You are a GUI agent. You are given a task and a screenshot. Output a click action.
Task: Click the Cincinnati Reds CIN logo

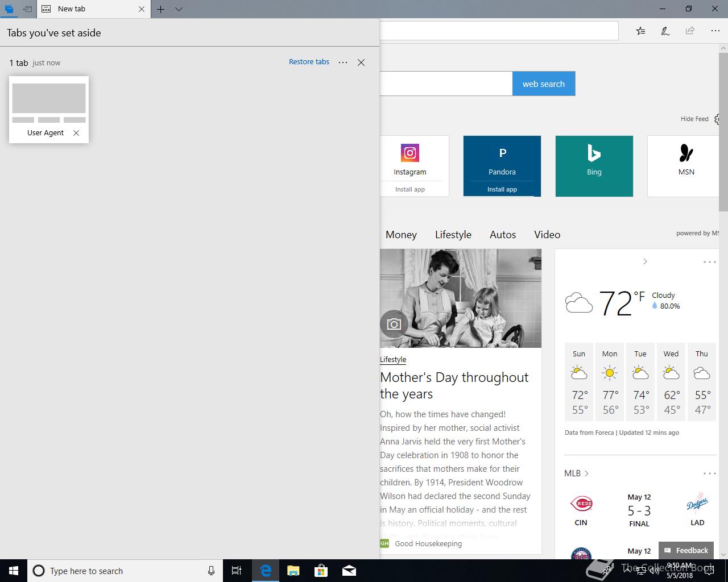coord(581,504)
